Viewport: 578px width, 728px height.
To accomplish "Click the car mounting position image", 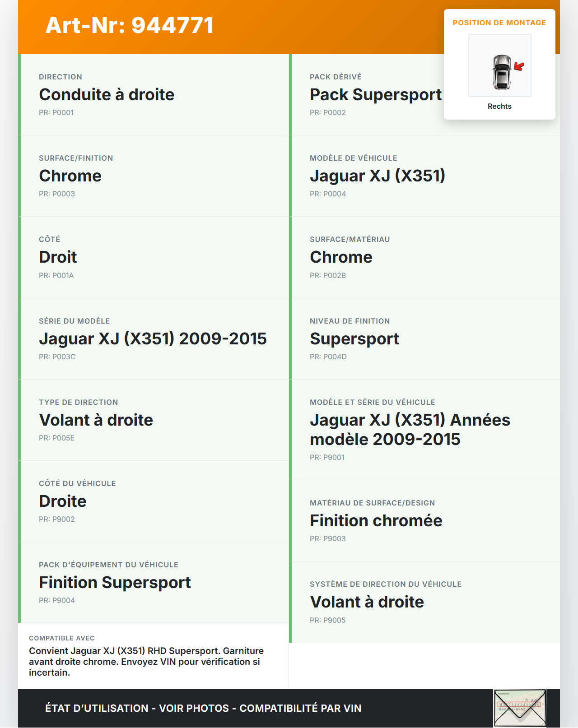I will click(x=499, y=65).
